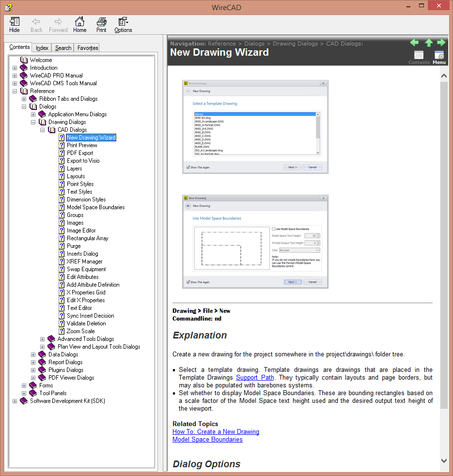Open How To: Create a New Drawing link

[x=216, y=431]
